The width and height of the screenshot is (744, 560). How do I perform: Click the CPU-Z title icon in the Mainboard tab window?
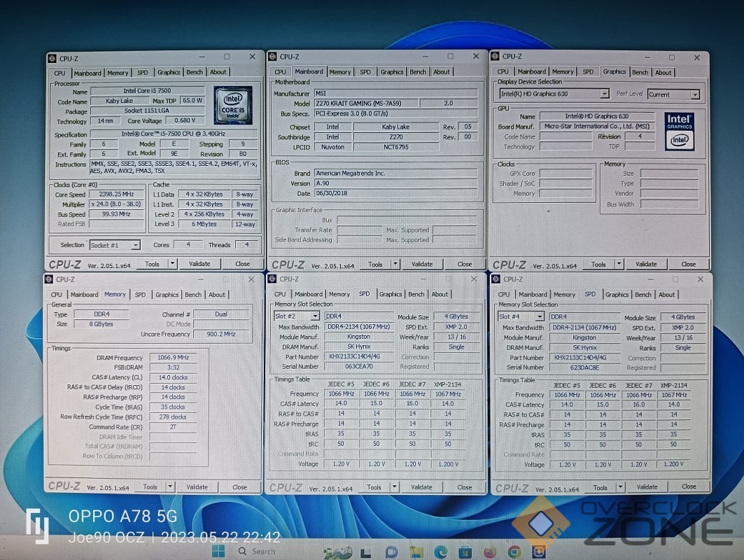(272, 57)
